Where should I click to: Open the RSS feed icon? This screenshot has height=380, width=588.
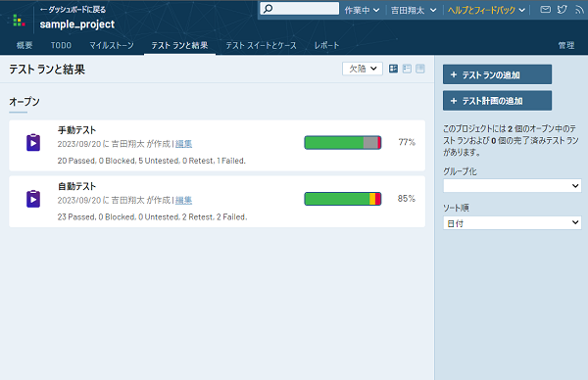pyautogui.click(x=579, y=10)
